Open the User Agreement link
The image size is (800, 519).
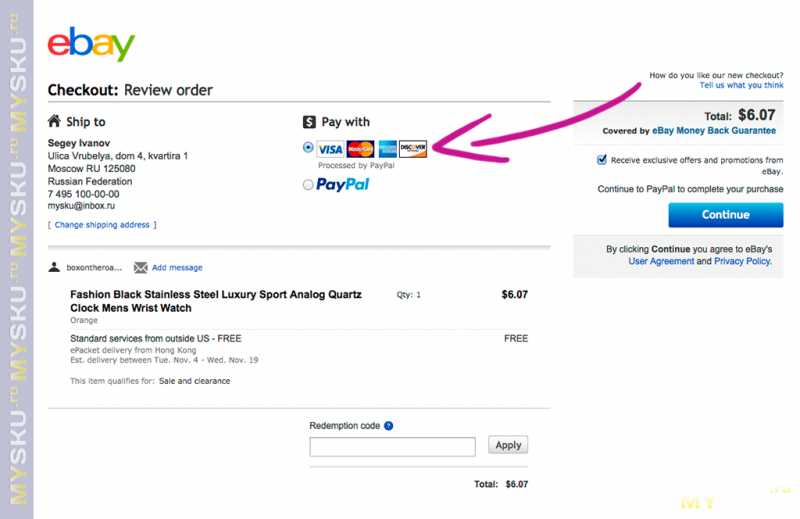pos(661,261)
